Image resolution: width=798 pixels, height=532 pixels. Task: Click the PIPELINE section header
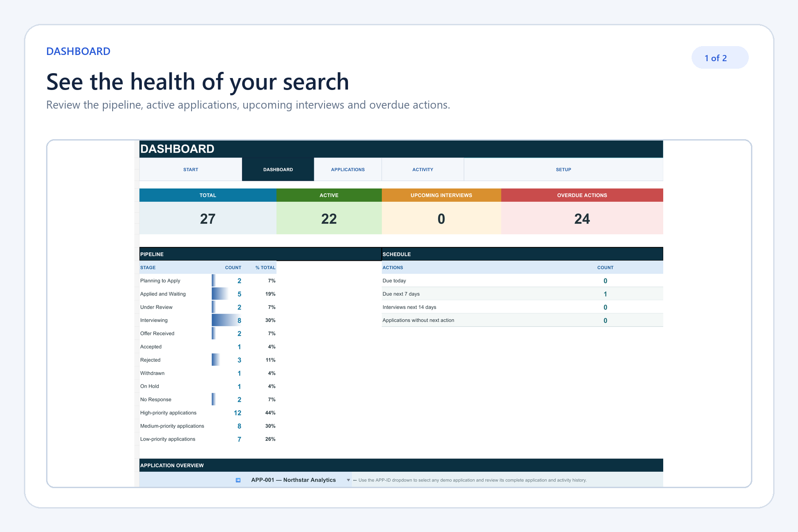260,254
